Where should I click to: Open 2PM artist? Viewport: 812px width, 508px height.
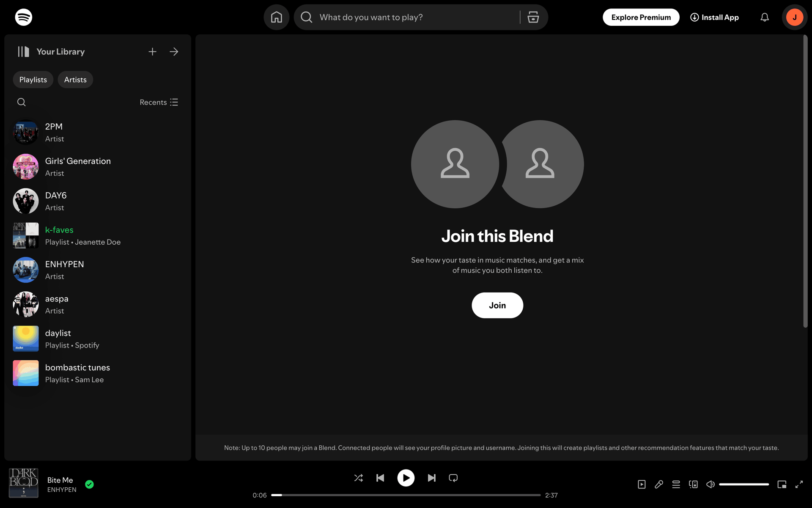pos(97,133)
